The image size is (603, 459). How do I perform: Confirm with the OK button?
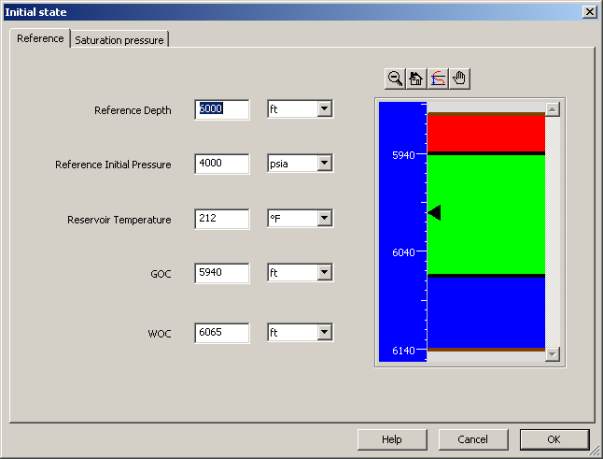tap(553, 439)
